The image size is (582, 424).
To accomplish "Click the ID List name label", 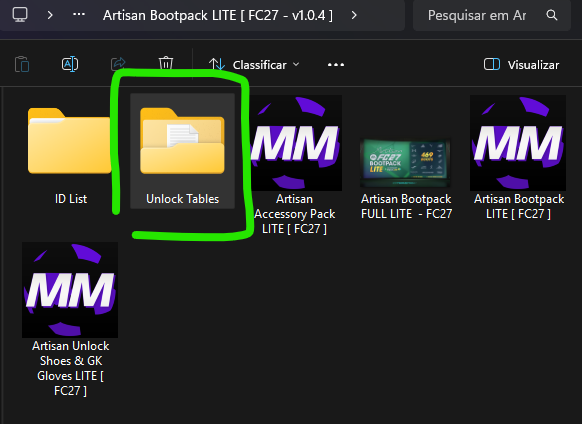I will pos(71,199).
